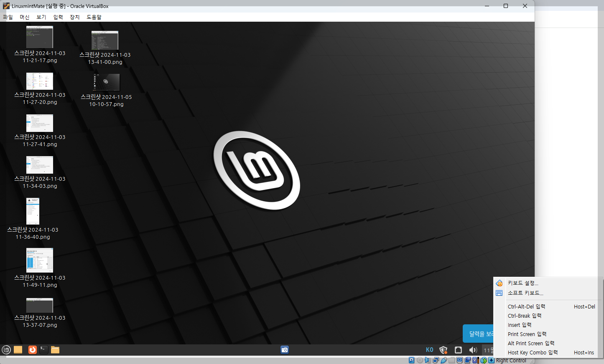Launch Firefox from the Mint panel
This screenshot has height=364, width=604.
click(32, 350)
